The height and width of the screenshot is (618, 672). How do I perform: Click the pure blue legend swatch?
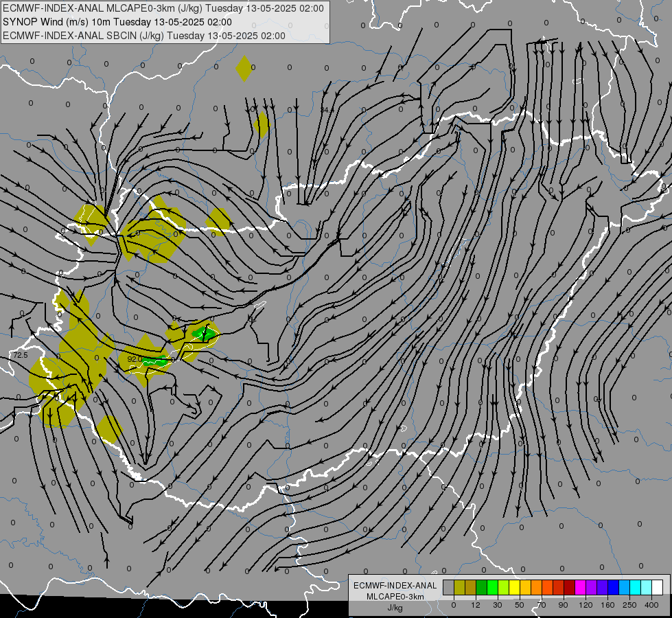pos(613,588)
